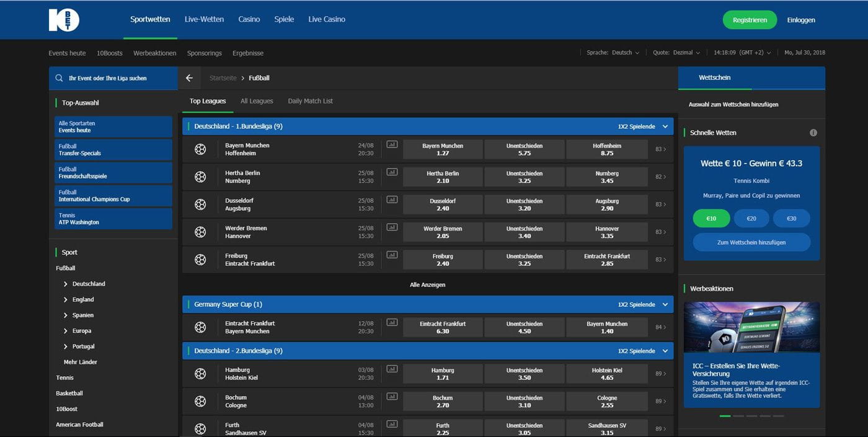Open the Sportwetten main tab
This screenshot has width=868, height=437.
point(150,19)
